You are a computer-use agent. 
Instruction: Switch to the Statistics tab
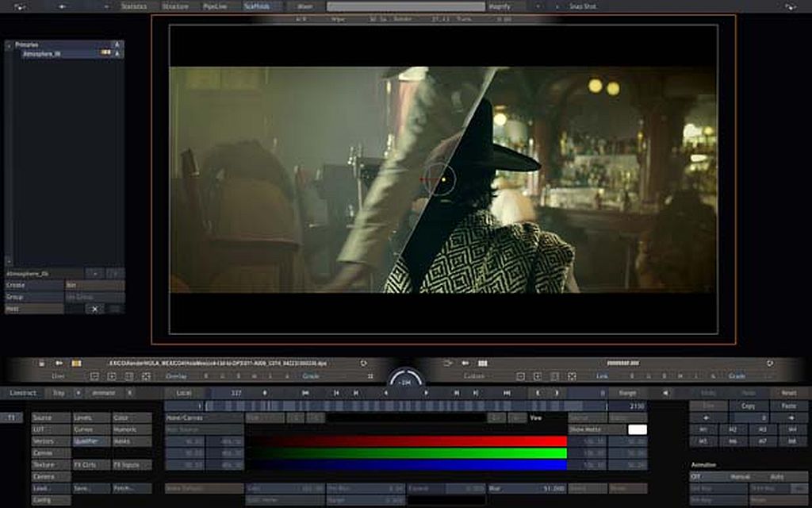coord(133,6)
